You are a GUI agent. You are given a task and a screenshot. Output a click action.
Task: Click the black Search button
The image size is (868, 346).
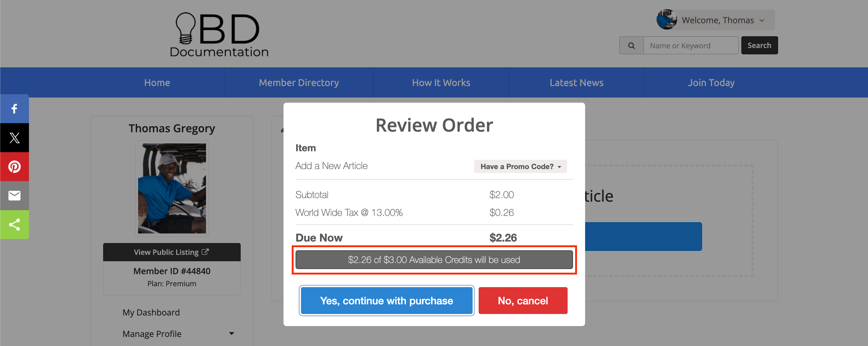[x=759, y=46]
